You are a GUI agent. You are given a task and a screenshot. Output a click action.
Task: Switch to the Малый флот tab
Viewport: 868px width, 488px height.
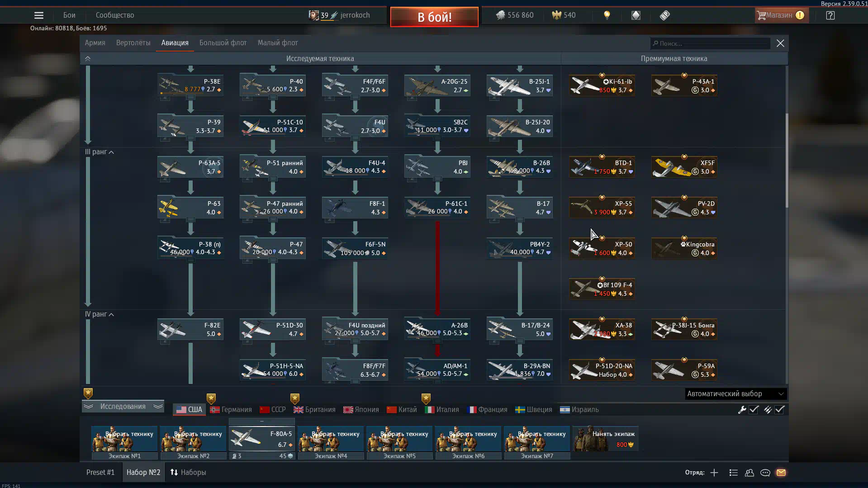point(278,43)
